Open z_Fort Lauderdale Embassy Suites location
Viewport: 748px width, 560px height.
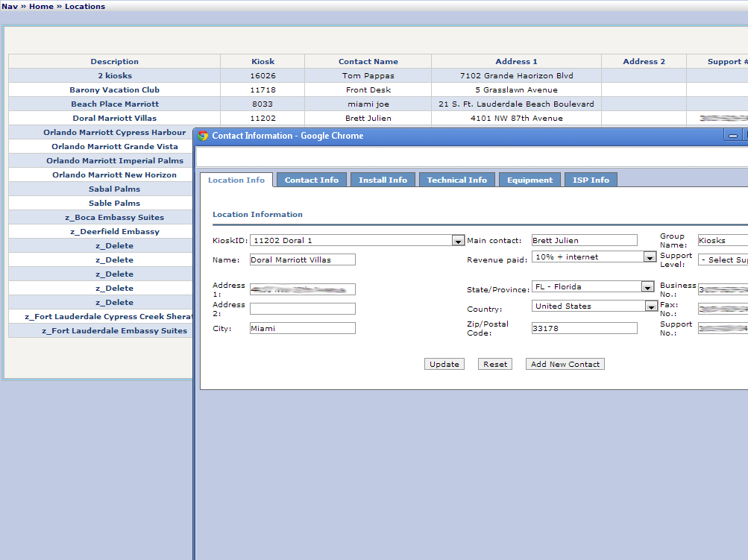pos(115,330)
